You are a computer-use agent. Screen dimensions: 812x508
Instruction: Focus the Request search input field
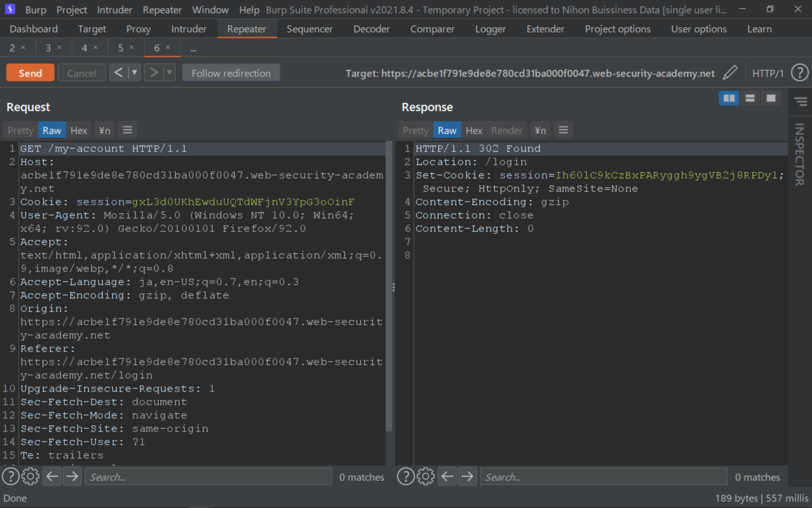pyautogui.click(x=208, y=477)
